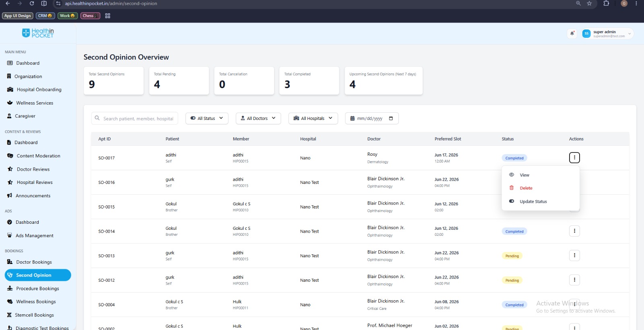Click the Ads Management icon
The width and height of the screenshot is (644, 330).
click(10, 235)
